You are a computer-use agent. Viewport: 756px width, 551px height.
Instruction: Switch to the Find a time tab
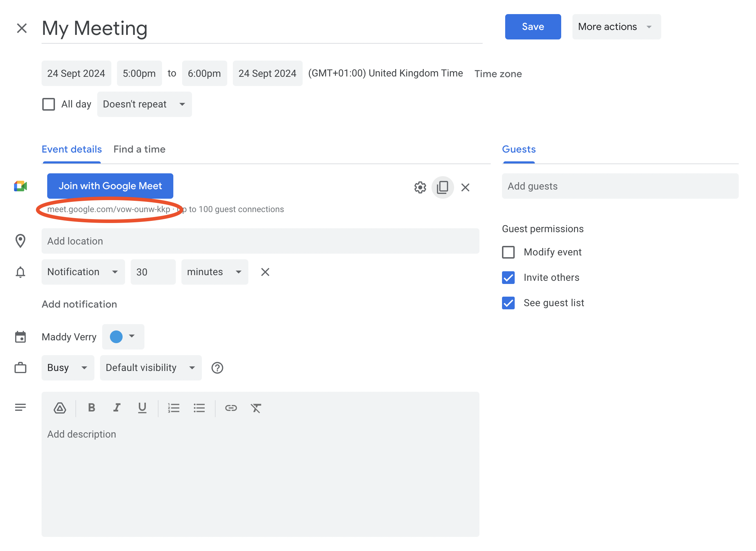[140, 149]
